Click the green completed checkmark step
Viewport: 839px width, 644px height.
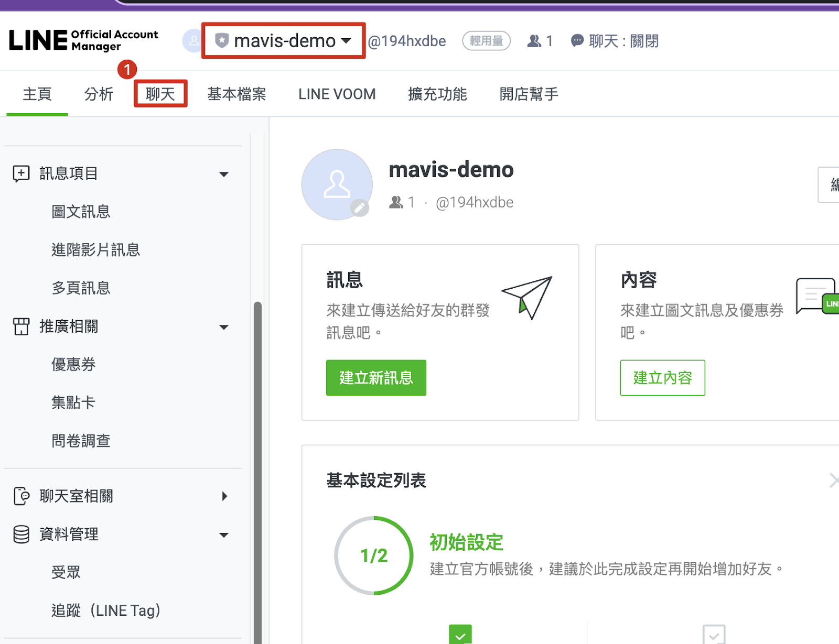tap(460, 635)
